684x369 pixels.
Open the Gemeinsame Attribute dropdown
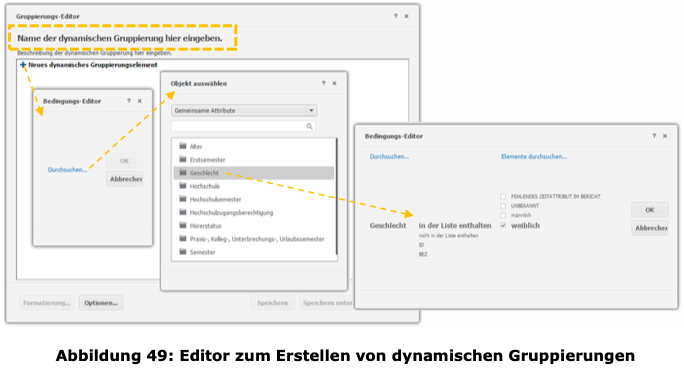click(244, 110)
